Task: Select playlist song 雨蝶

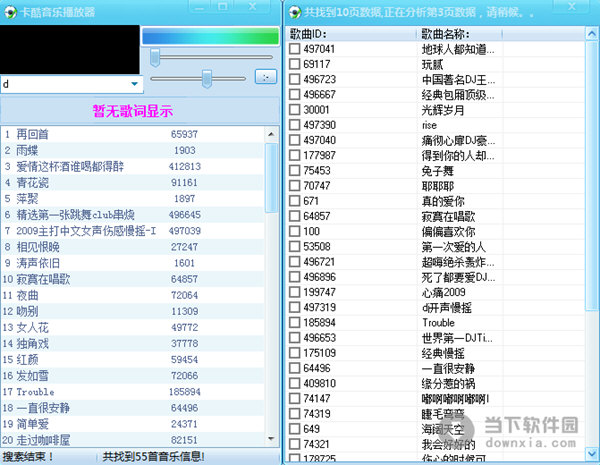Action: tap(132, 150)
